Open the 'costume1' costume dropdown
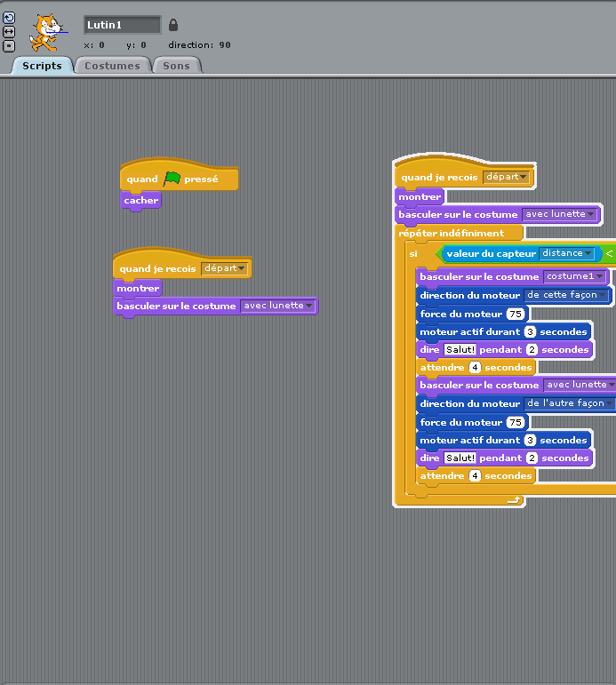Image resolution: width=616 pixels, height=685 pixels. click(574, 276)
